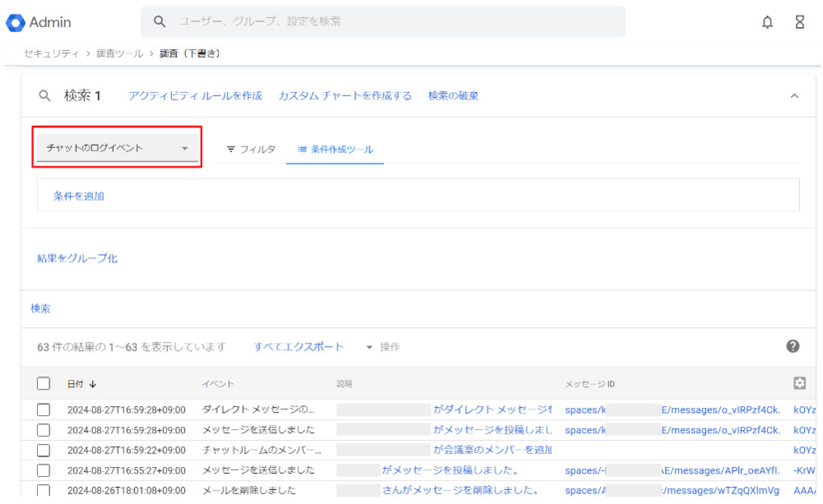Click the sort arrow next to 日付
823x504 pixels.
(93, 384)
